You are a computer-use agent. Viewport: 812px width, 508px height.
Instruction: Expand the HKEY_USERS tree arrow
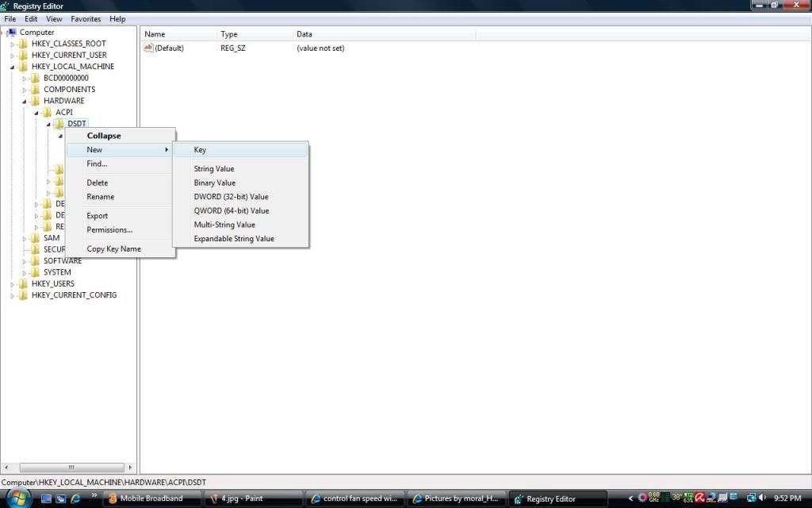click(12, 285)
